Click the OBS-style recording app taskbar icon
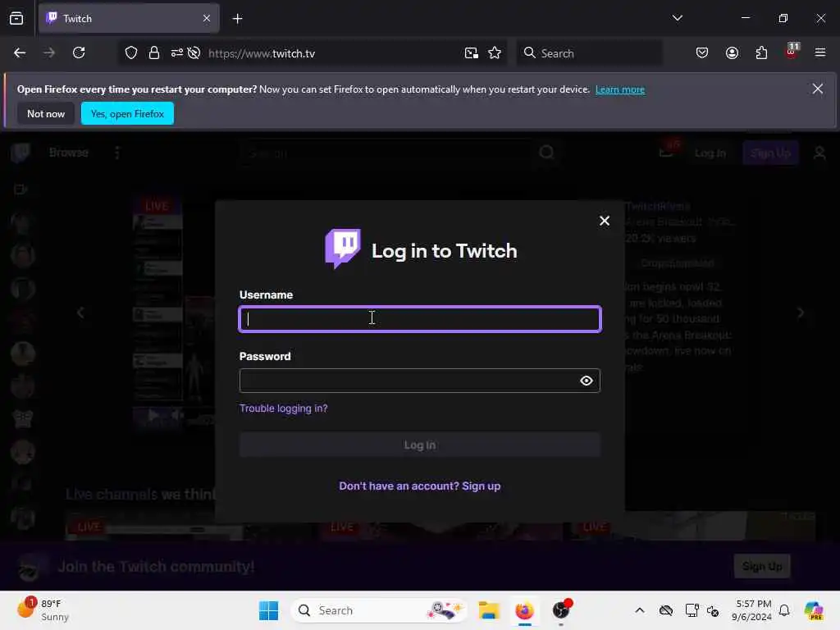840x630 pixels. point(561,610)
